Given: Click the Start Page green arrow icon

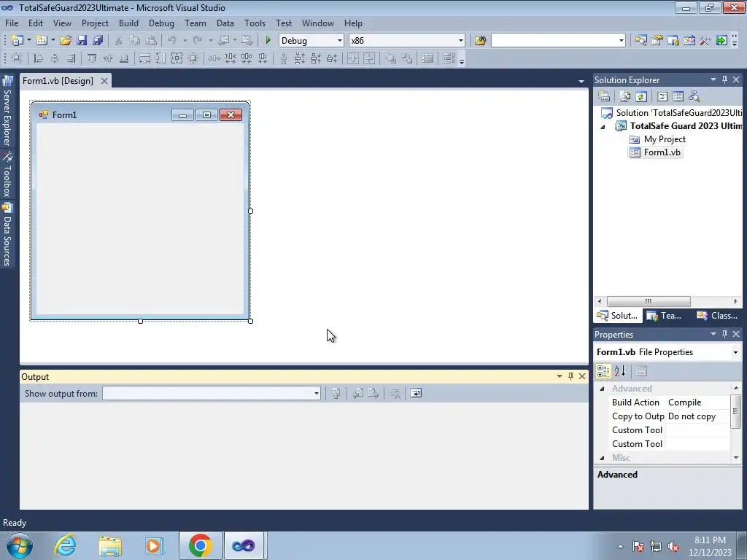Looking at the screenshot, I should (721, 41).
